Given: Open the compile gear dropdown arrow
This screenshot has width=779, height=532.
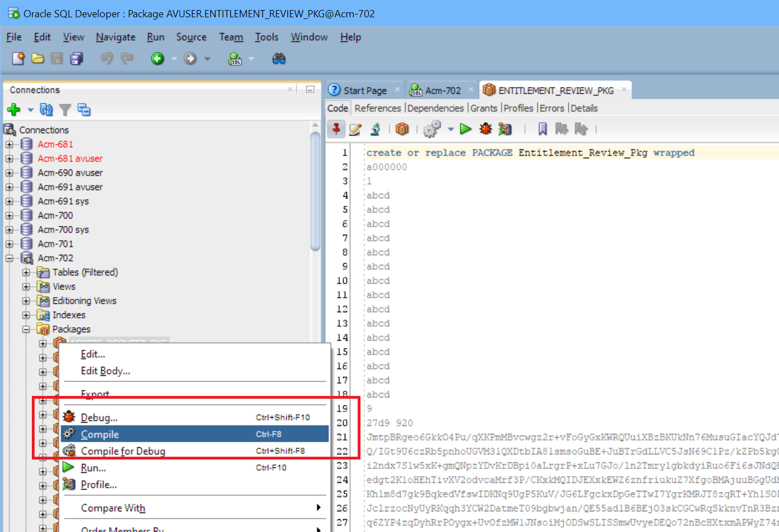Looking at the screenshot, I should pos(450,129).
